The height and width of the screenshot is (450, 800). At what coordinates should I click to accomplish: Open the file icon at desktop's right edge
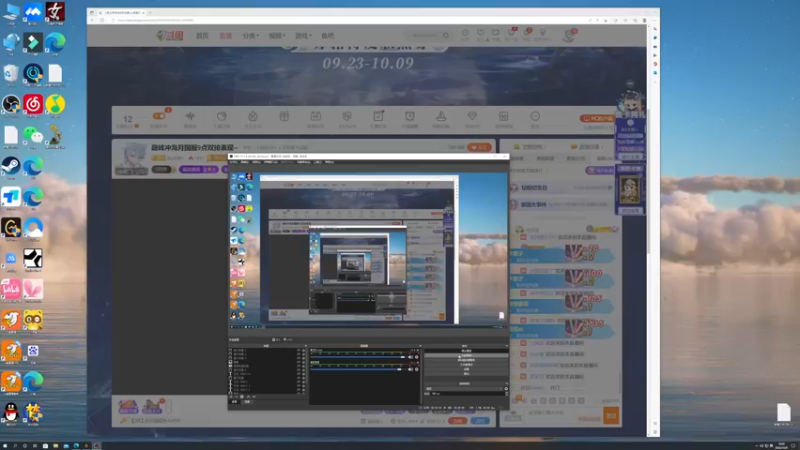tap(784, 412)
